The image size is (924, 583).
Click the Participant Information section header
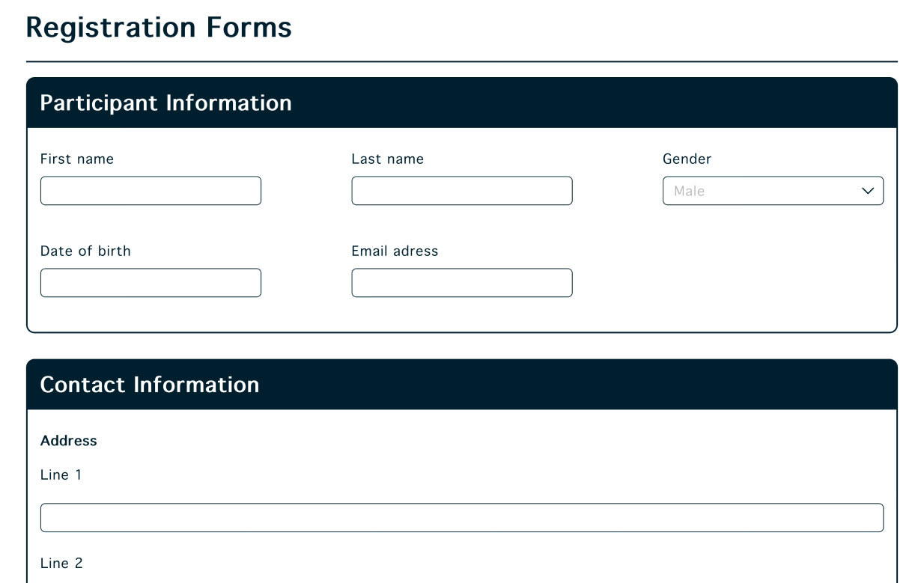click(x=166, y=103)
